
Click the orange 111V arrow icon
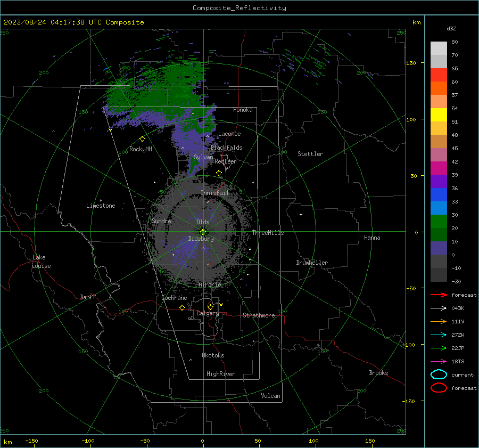(439, 321)
